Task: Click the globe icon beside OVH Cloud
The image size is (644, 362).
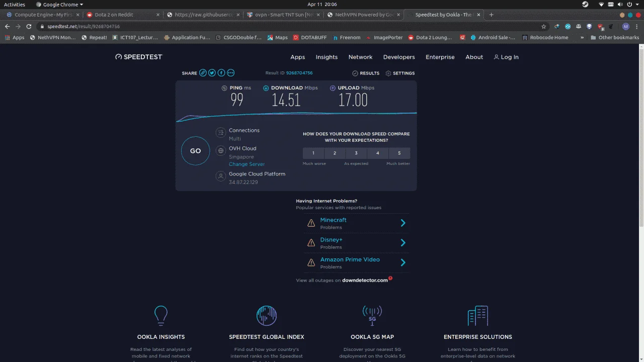Action: click(x=220, y=151)
